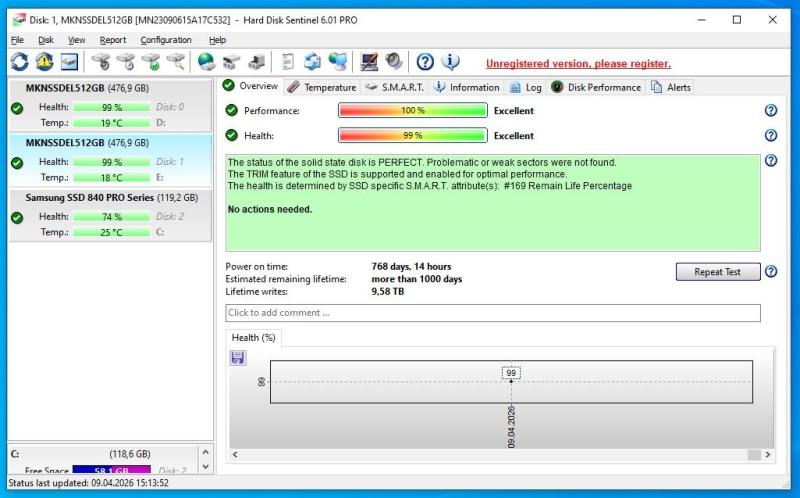Click the 'Unregistered version, please register' link

(x=578, y=63)
